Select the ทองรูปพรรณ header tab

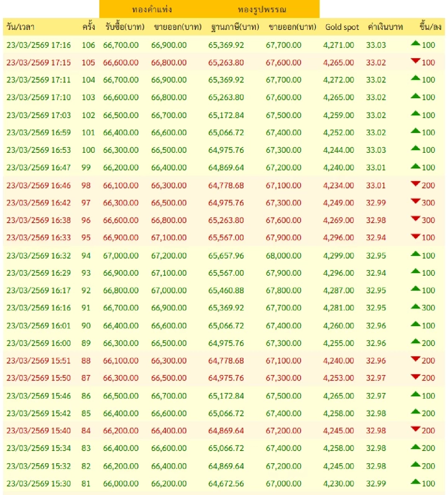point(262,9)
